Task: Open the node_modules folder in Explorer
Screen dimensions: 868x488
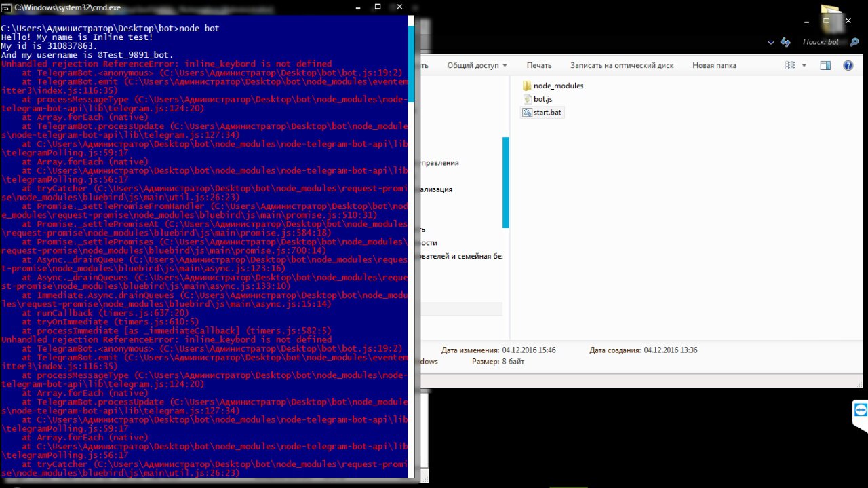Action: [x=553, y=86]
